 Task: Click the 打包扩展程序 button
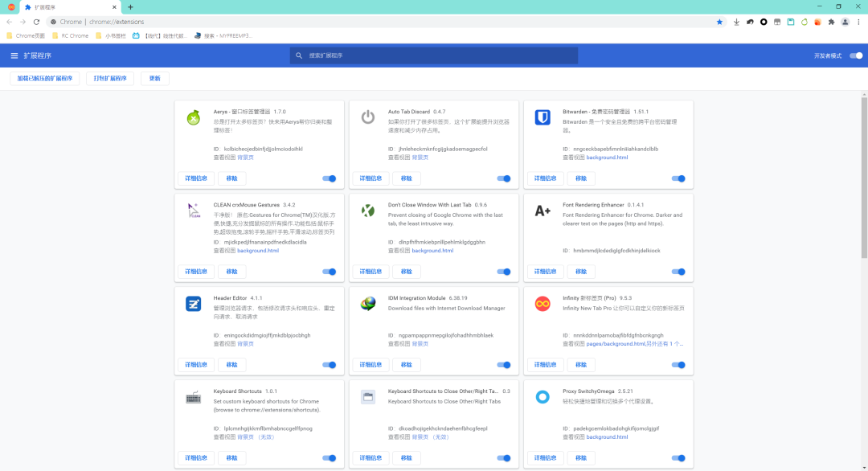click(110, 79)
